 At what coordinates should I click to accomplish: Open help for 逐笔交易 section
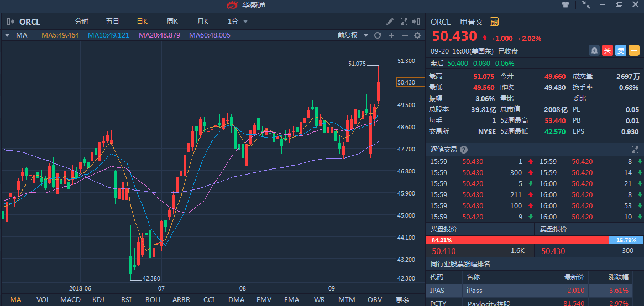(x=464, y=150)
